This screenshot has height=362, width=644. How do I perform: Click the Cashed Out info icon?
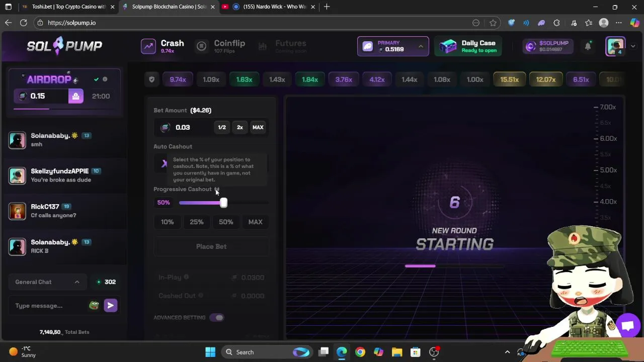tap(200, 296)
